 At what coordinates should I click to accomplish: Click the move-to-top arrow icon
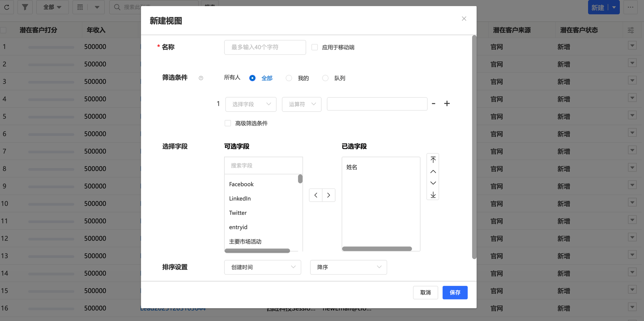tap(433, 160)
